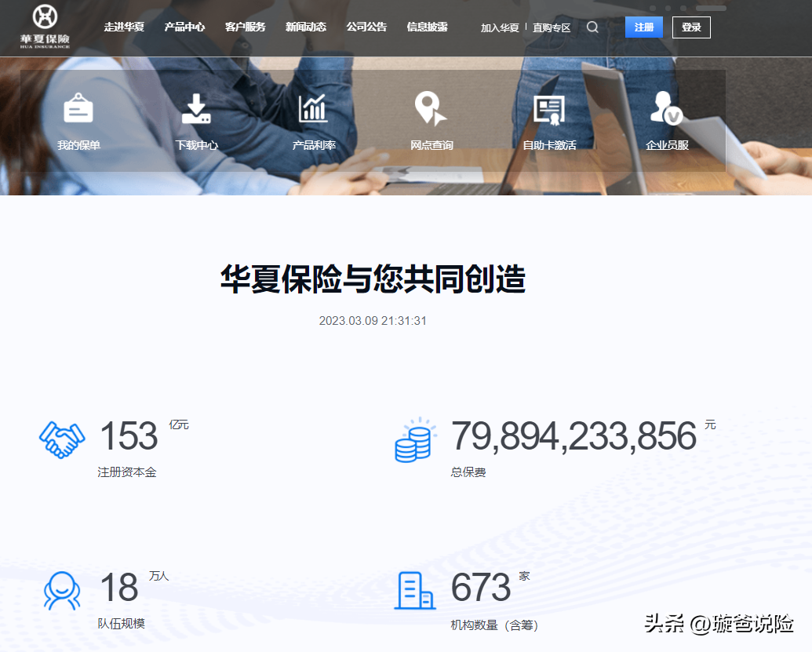
Task: Select the active long carousel indicator
Action: [711, 9]
